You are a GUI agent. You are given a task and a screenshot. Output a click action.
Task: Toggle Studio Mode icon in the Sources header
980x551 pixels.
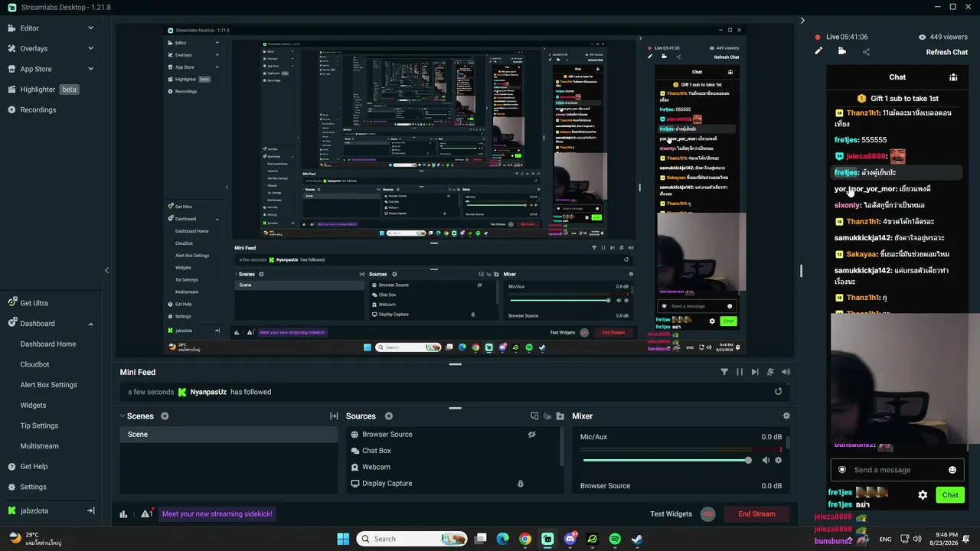point(547,416)
